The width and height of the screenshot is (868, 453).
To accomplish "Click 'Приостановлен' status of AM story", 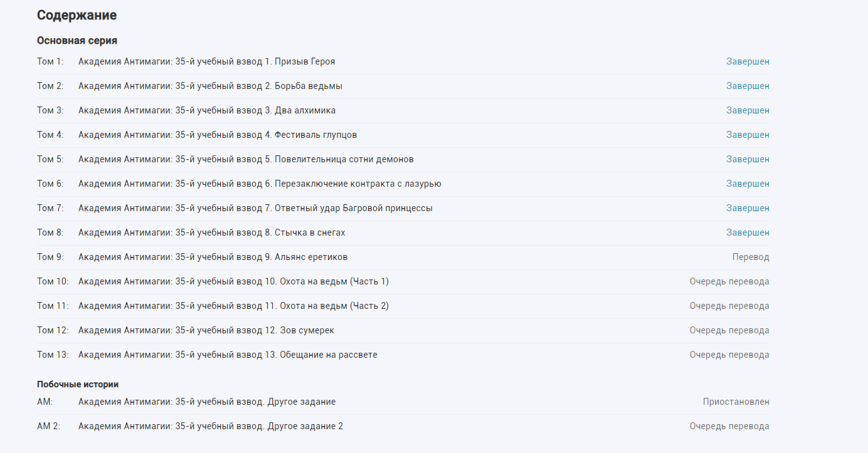I will (x=736, y=402).
